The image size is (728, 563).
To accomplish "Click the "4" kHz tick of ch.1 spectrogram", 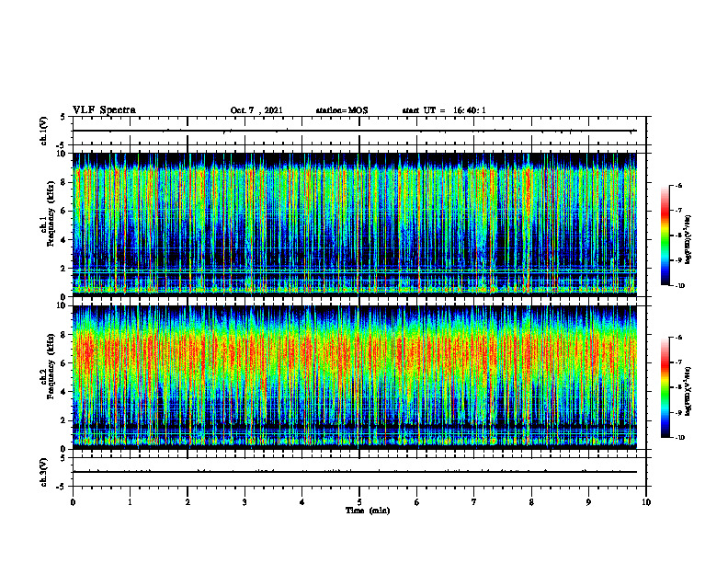I will (x=64, y=240).
